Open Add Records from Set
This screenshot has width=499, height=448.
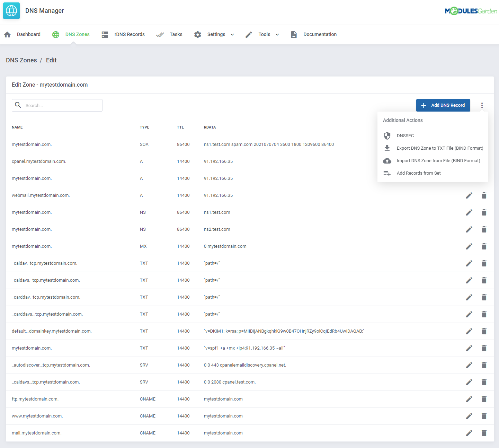coord(418,173)
